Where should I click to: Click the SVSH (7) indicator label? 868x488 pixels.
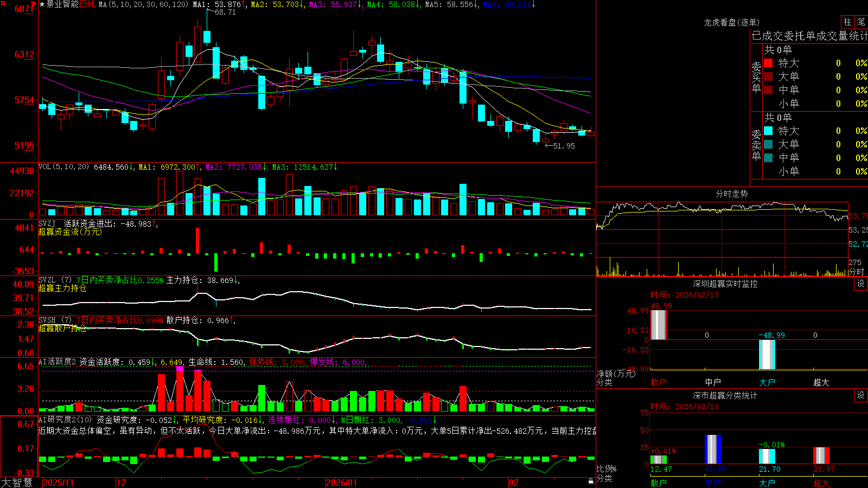pos(55,320)
